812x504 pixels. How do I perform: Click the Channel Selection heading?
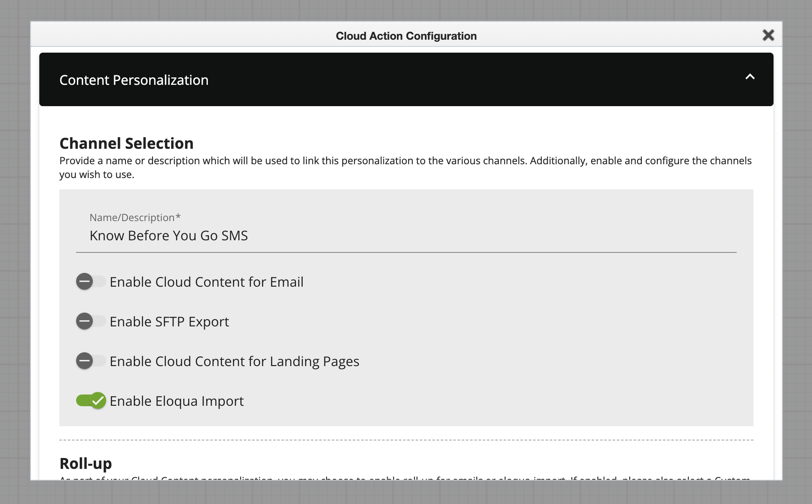point(126,143)
